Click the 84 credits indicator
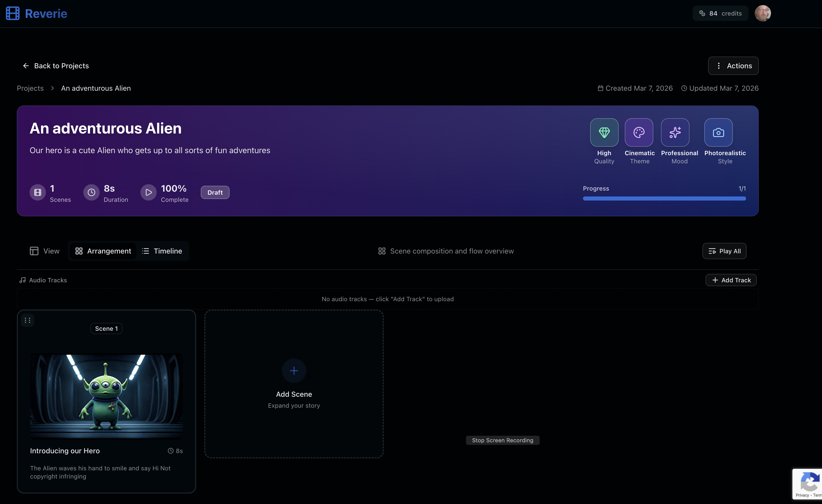This screenshot has height=504, width=822. point(720,13)
